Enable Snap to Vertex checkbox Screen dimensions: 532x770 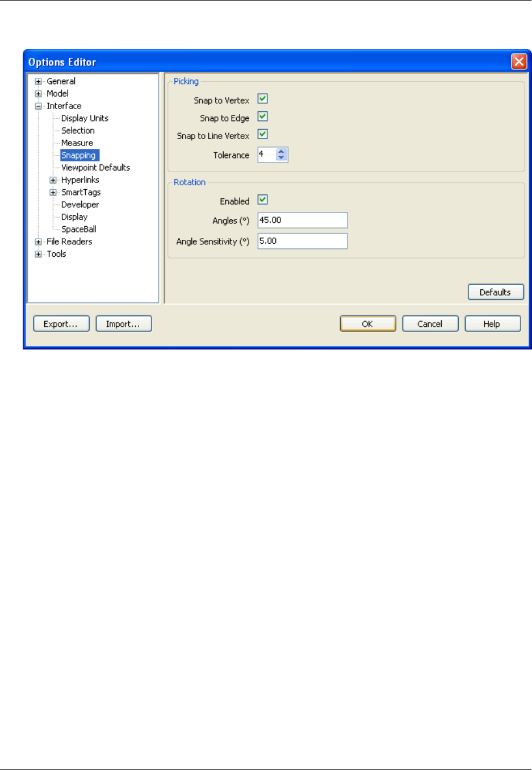pos(263,99)
